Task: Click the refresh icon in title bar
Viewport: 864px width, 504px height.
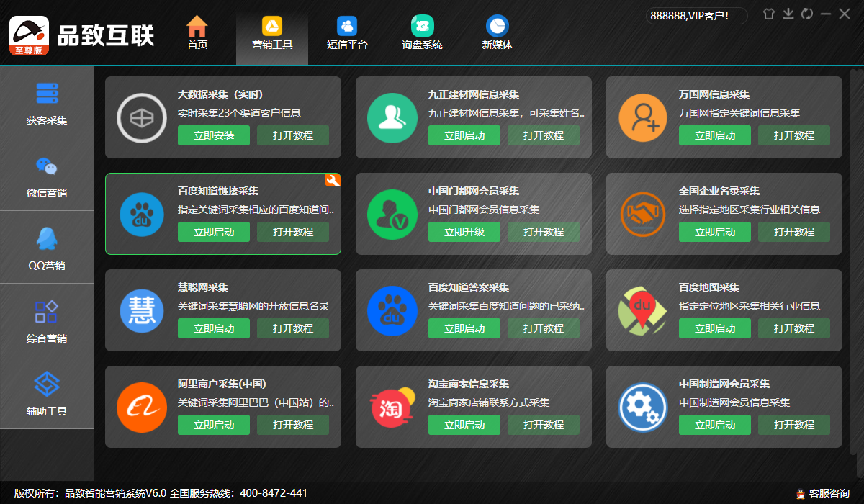Action: tap(807, 14)
